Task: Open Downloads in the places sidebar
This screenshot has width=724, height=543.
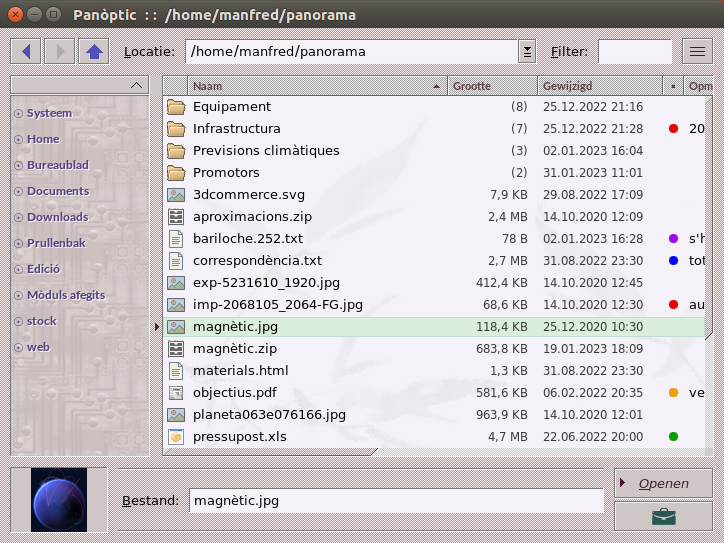Action: [x=58, y=217]
